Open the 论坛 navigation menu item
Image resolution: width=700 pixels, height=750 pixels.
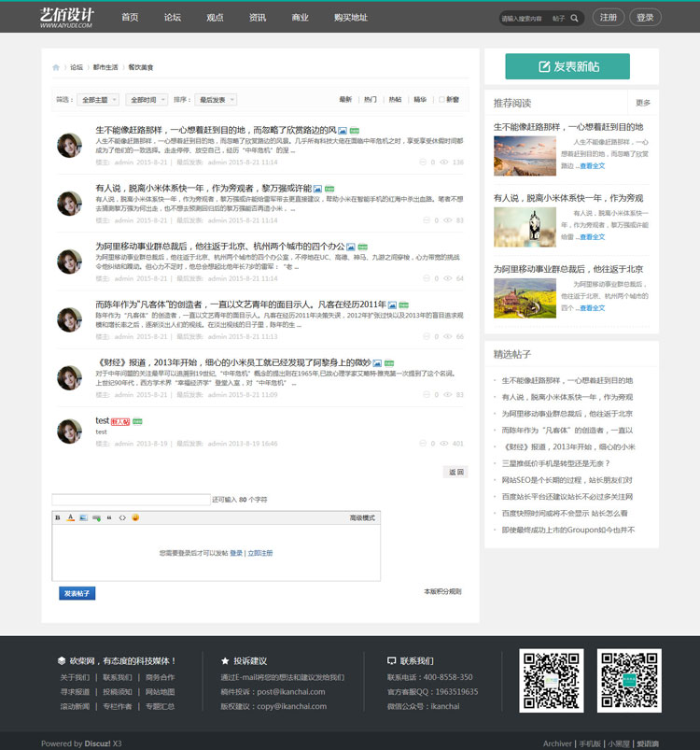(173, 18)
